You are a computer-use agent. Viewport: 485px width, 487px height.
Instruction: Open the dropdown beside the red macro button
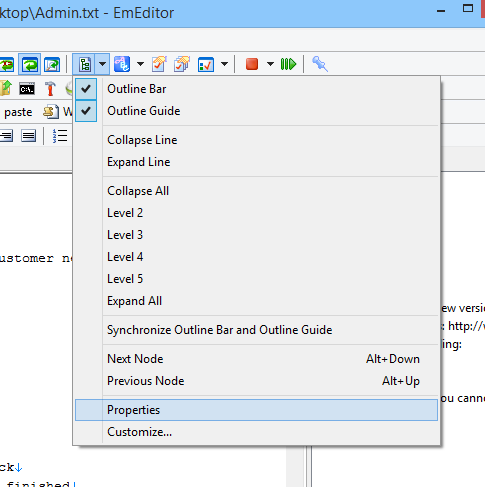pyautogui.click(x=270, y=64)
